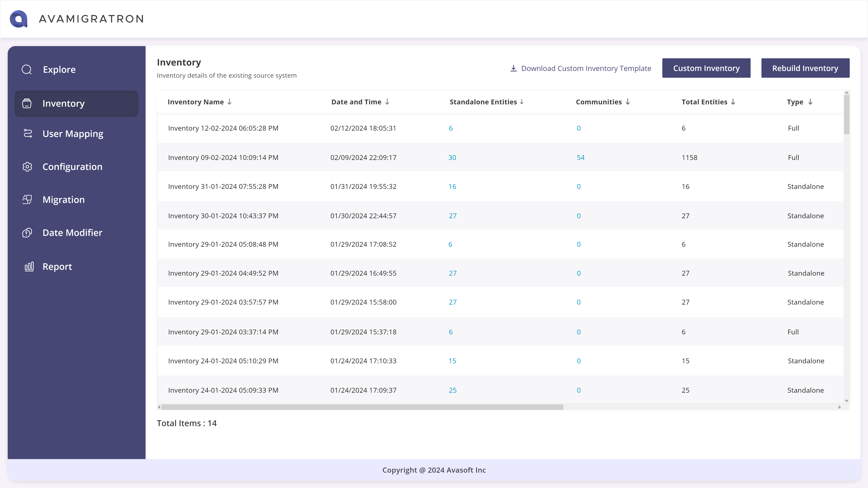Sort by Inventory Name arrow
This screenshot has height=488, width=868.
click(x=230, y=102)
